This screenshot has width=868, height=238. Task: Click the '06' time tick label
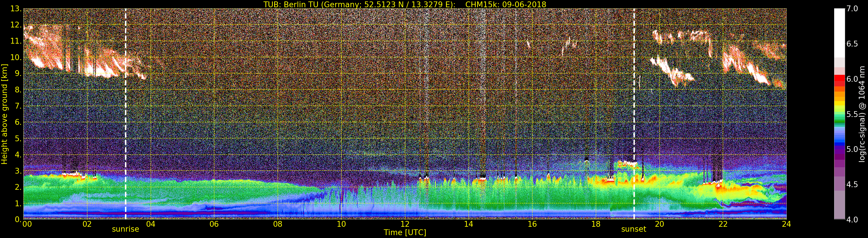[x=214, y=224]
